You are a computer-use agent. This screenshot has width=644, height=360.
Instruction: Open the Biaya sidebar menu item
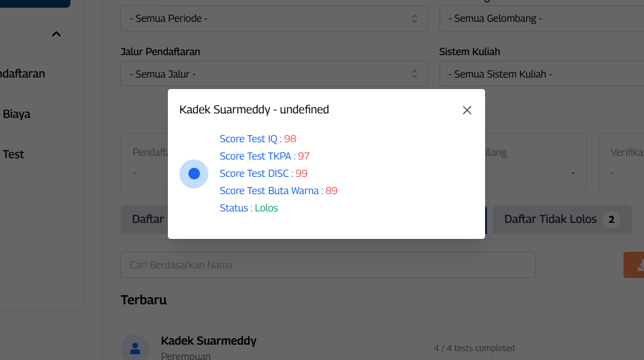coord(17,114)
